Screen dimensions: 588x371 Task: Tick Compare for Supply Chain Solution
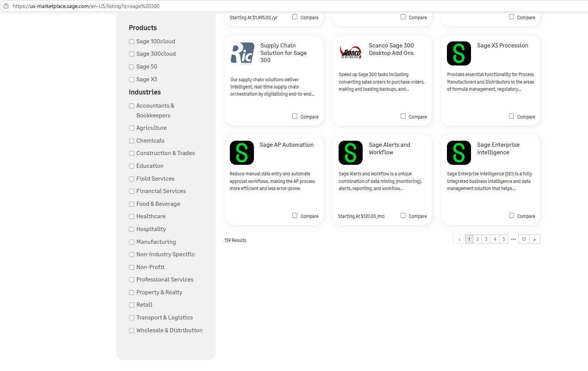[295, 116]
